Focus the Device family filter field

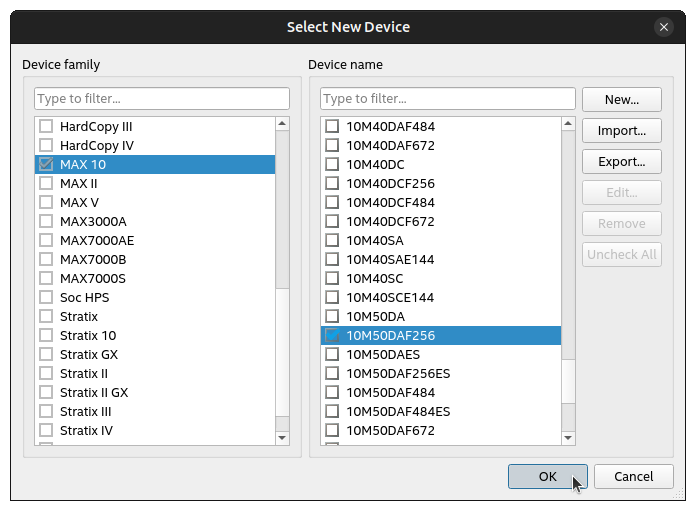coord(162,99)
